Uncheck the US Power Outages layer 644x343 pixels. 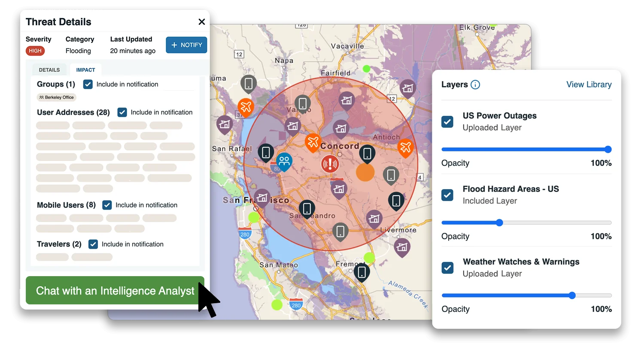pyautogui.click(x=447, y=122)
